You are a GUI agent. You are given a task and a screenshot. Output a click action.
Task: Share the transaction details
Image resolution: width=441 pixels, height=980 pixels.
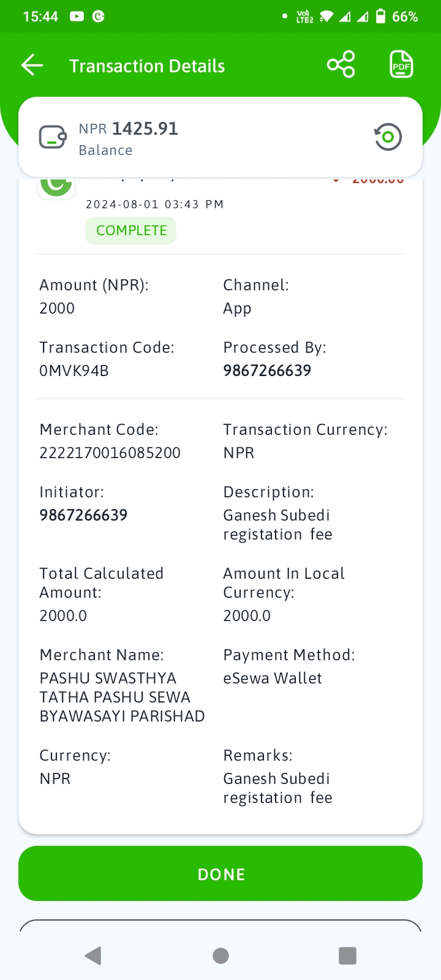coord(341,64)
